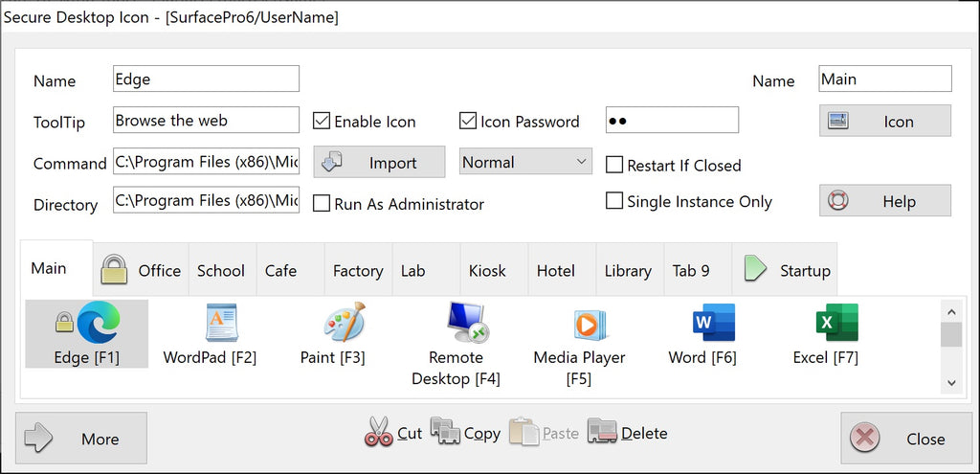Click the Cut scissors icon
This screenshot has height=474, width=980.
click(x=379, y=433)
